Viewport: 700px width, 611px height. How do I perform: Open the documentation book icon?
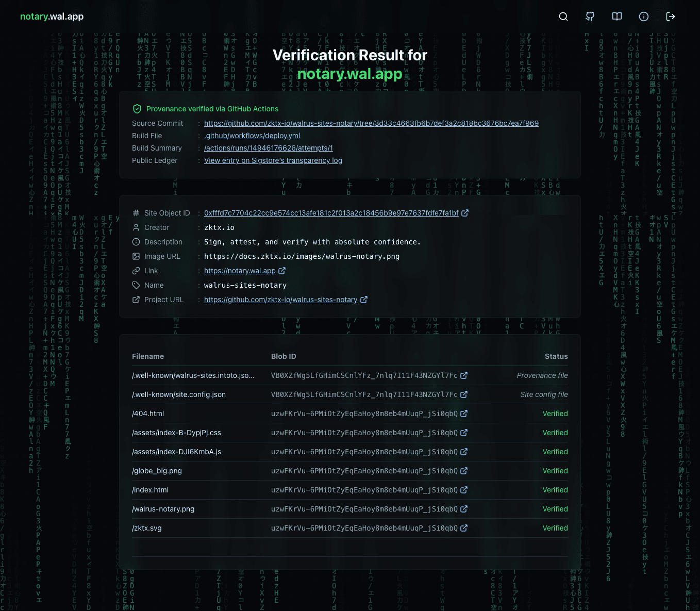pyautogui.click(x=617, y=16)
